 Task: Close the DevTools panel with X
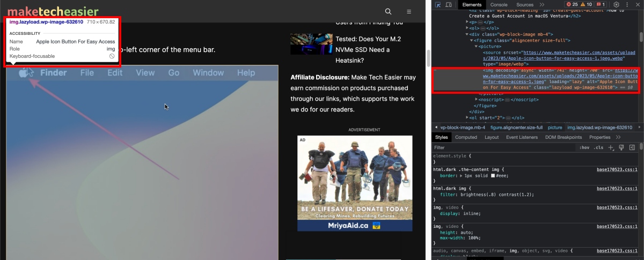click(x=638, y=5)
